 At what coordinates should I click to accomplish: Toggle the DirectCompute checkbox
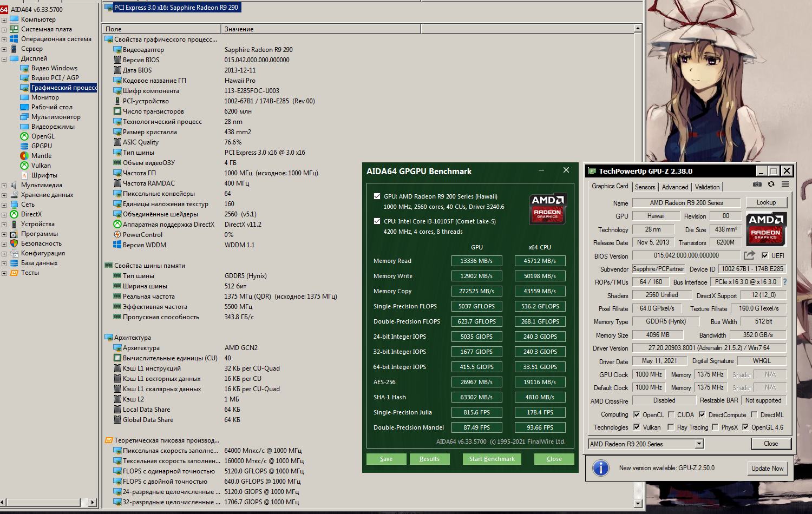click(x=702, y=415)
